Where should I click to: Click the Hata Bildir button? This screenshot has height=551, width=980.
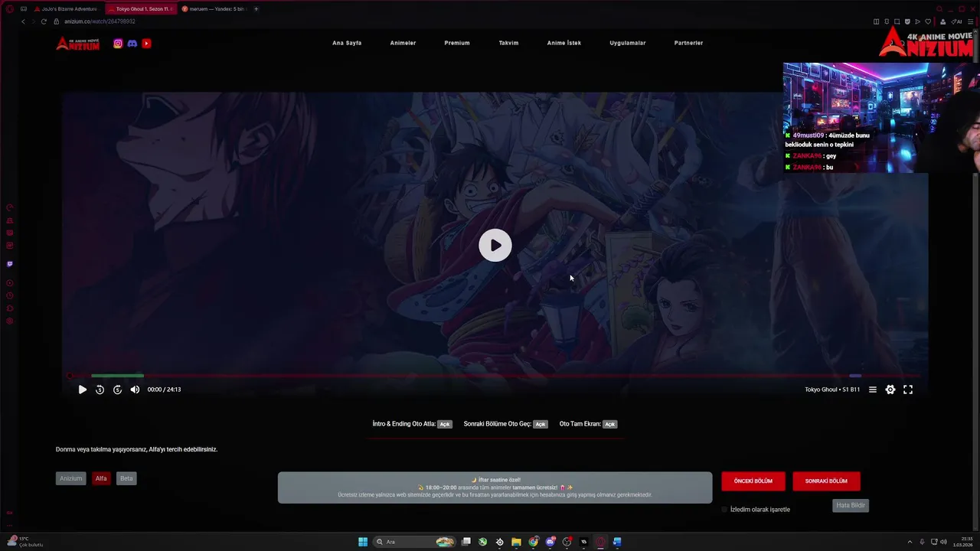[x=851, y=505]
